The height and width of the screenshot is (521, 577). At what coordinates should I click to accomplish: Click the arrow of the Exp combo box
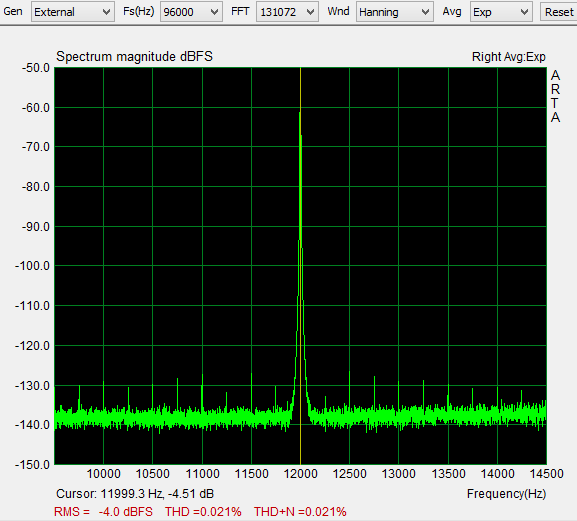[x=524, y=12]
